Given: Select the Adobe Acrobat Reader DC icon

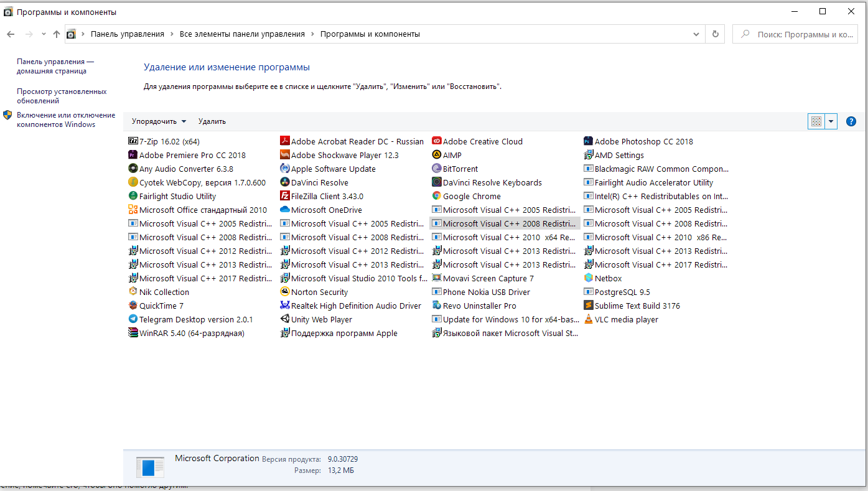Looking at the screenshot, I should [284, 141].
